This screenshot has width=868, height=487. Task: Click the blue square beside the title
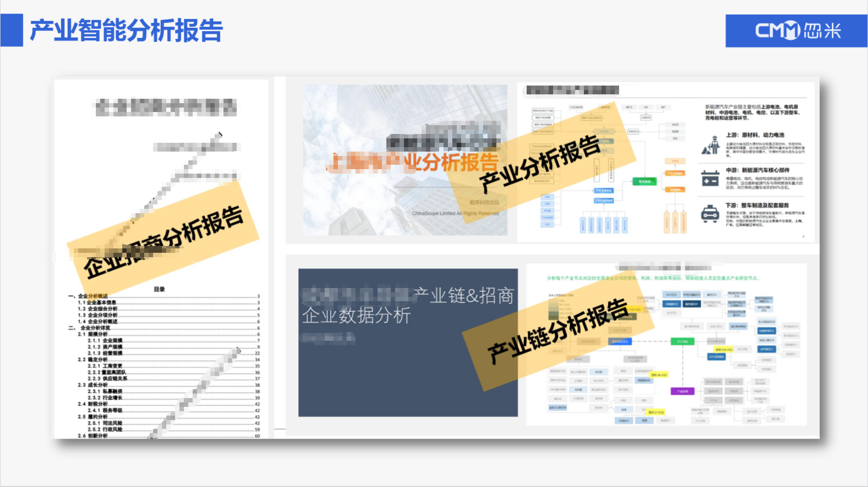12,30
